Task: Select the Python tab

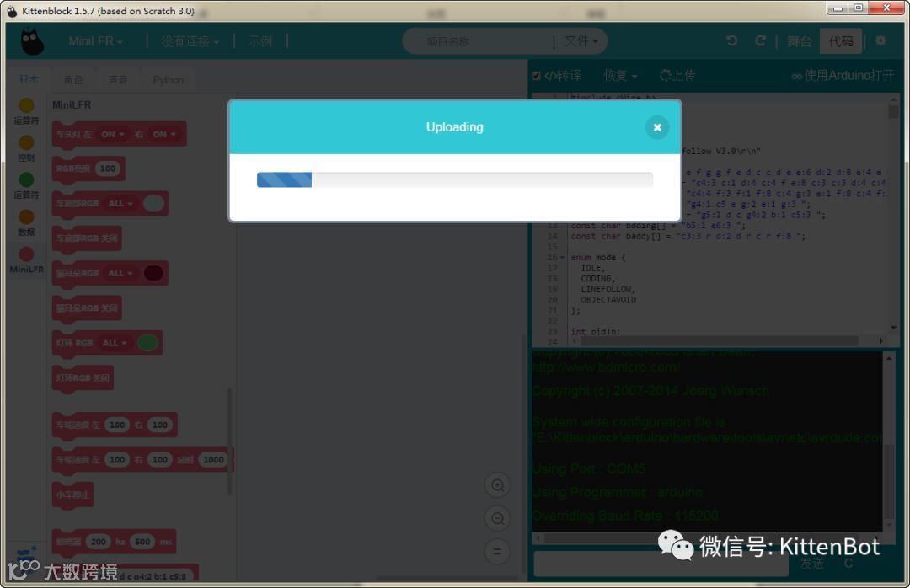Action: coord(169,79)
